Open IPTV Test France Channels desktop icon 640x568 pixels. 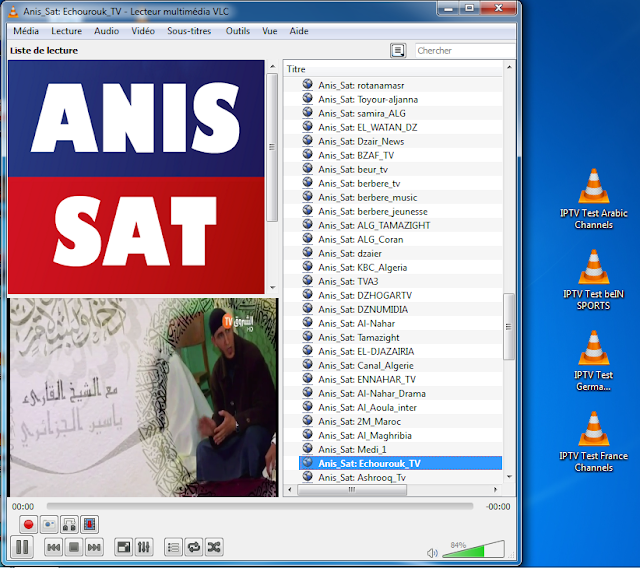(593, 442)
